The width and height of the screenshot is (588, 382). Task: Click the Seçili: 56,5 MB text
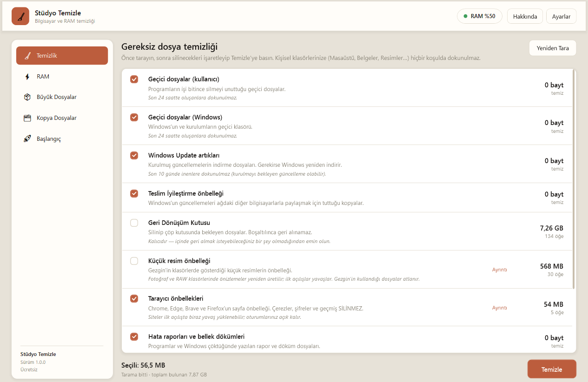click(x=143, y=365)
